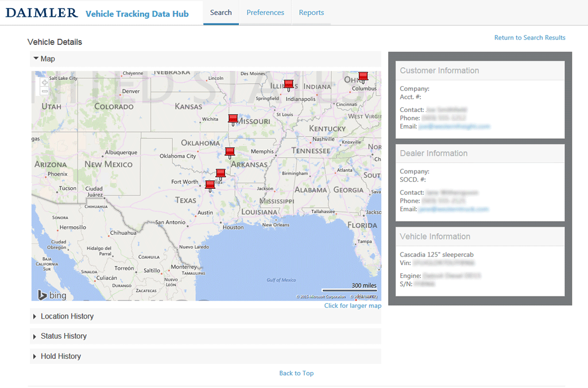
Task: Go Back to Top of page
Action: click(296, 373)
